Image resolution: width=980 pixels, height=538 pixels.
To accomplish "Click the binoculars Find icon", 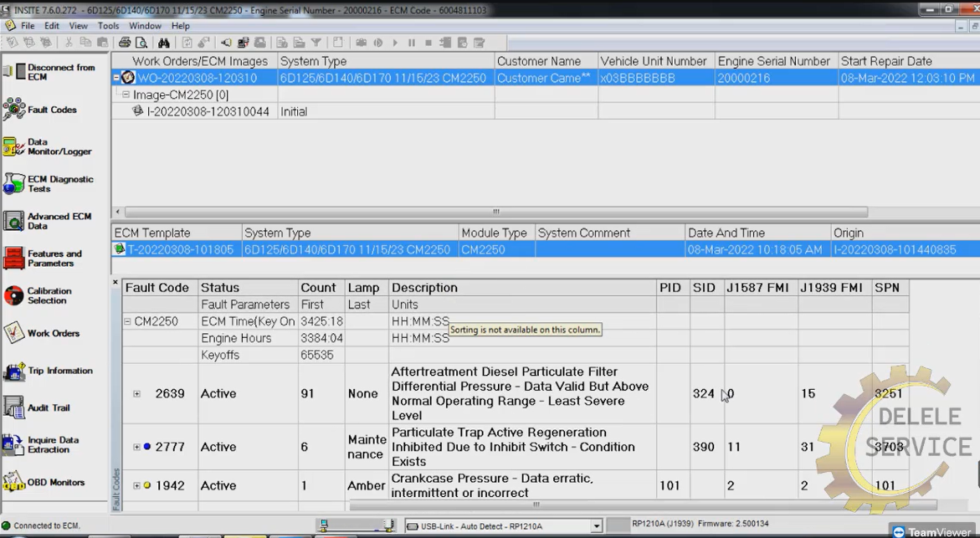I will pos(164,43).
